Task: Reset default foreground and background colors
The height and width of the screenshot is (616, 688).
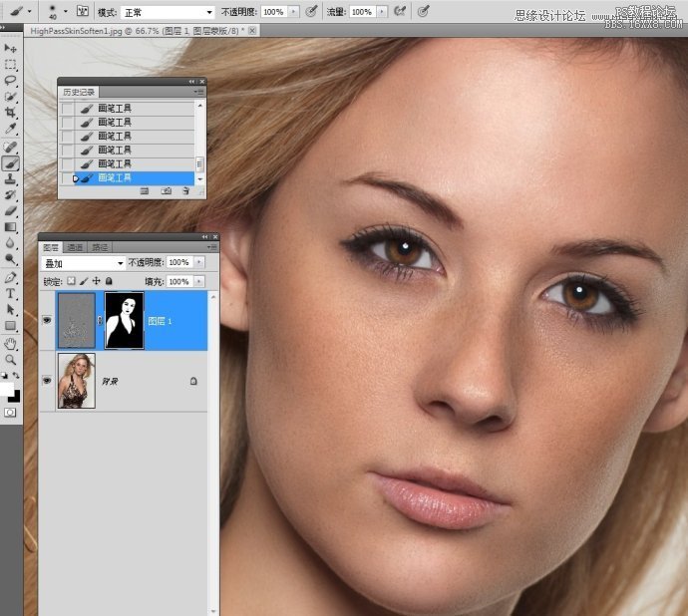Action: coord(4,375)
